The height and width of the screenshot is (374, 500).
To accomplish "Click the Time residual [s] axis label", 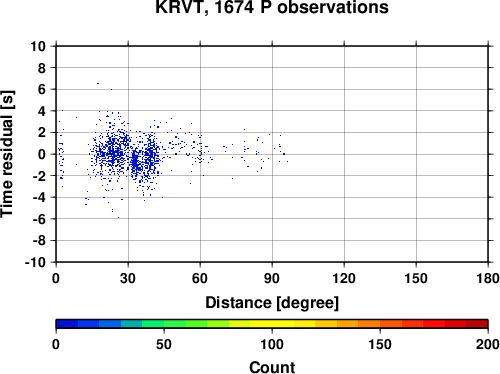I will (7, 154).
